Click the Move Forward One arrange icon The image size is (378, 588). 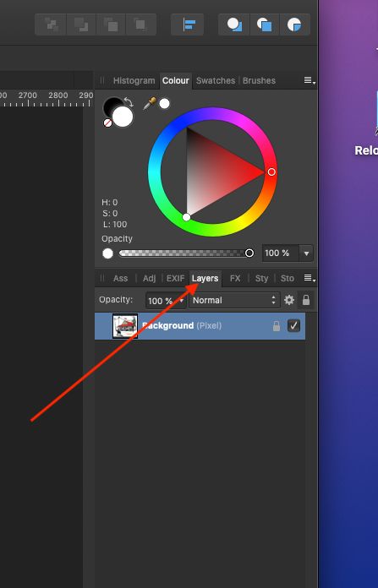point(111,24)
